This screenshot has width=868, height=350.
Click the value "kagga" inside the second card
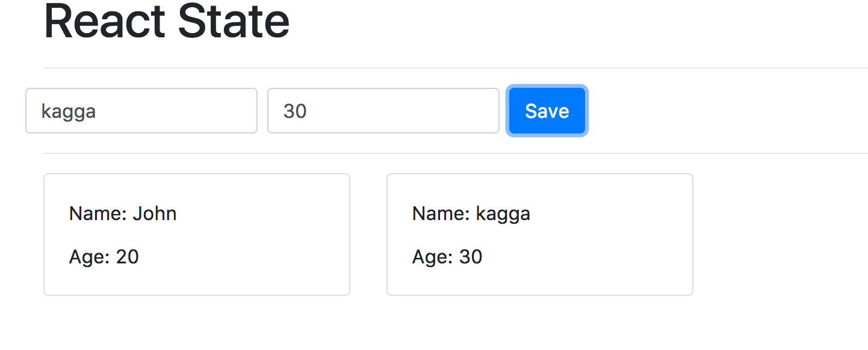503,214
